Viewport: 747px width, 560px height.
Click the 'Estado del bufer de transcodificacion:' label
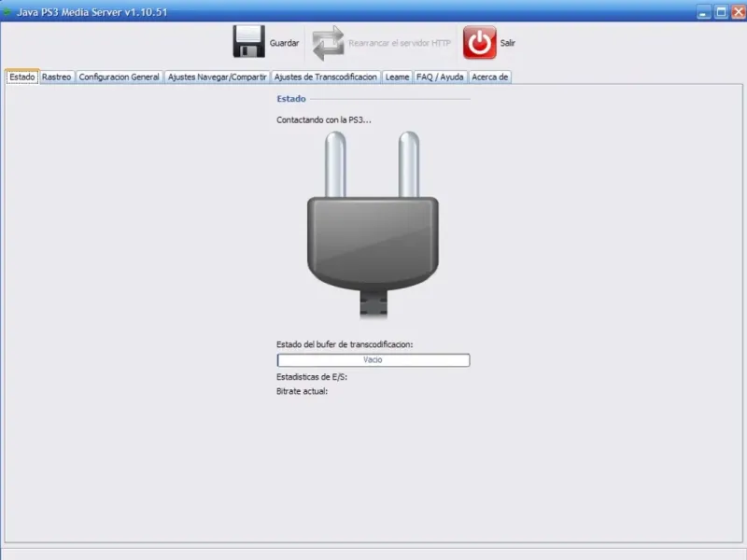pos(345,344)
